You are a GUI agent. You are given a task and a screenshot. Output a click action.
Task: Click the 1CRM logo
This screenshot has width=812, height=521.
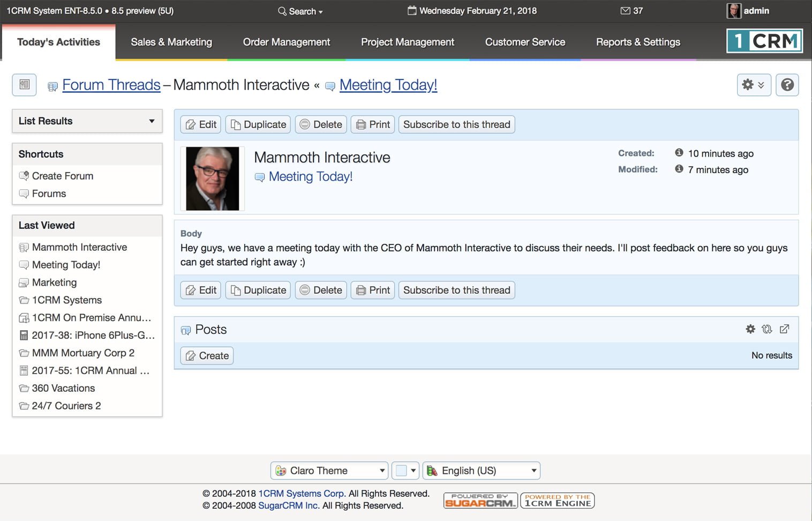pyautogui.click(x=764, y=41)
